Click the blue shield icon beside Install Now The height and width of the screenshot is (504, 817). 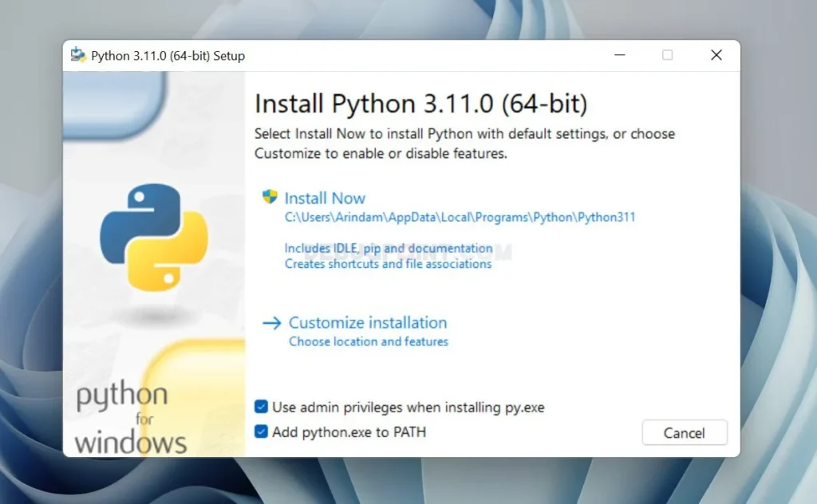pos(268,198)
